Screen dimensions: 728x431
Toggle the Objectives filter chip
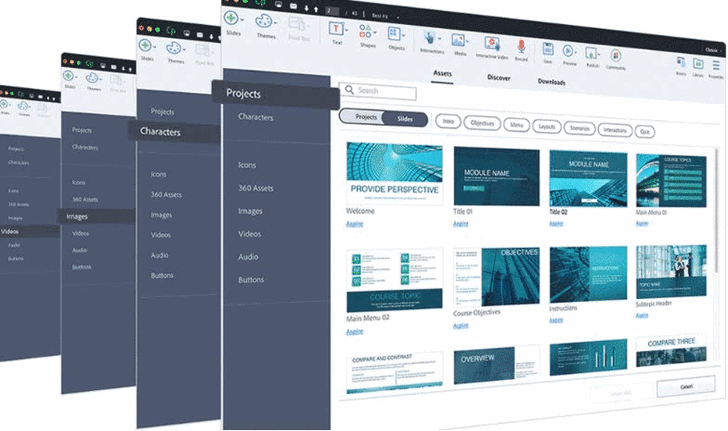click(x=482, y=123)
